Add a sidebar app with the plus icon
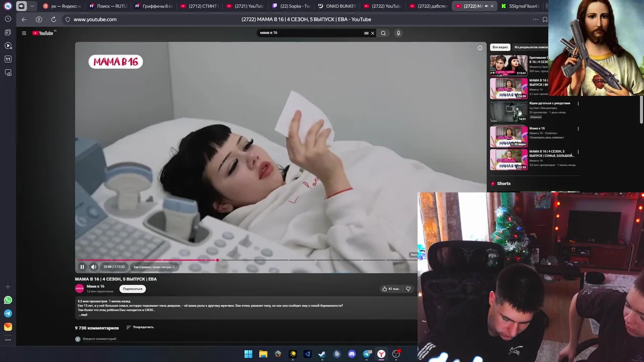 pyautogui.click(x=8, y=287)
